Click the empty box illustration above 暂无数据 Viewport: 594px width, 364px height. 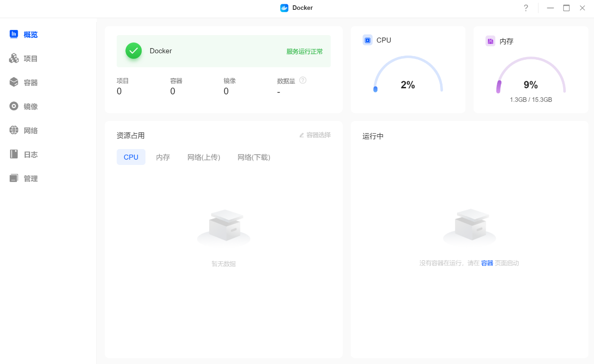(x=224, y=227)
